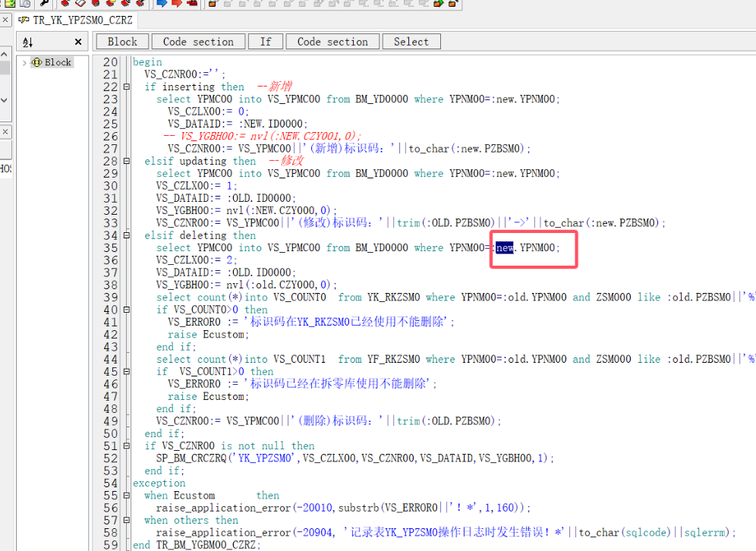
Task: Click the commented VS_YGBH00 line 26
Action: pos(263,137)
